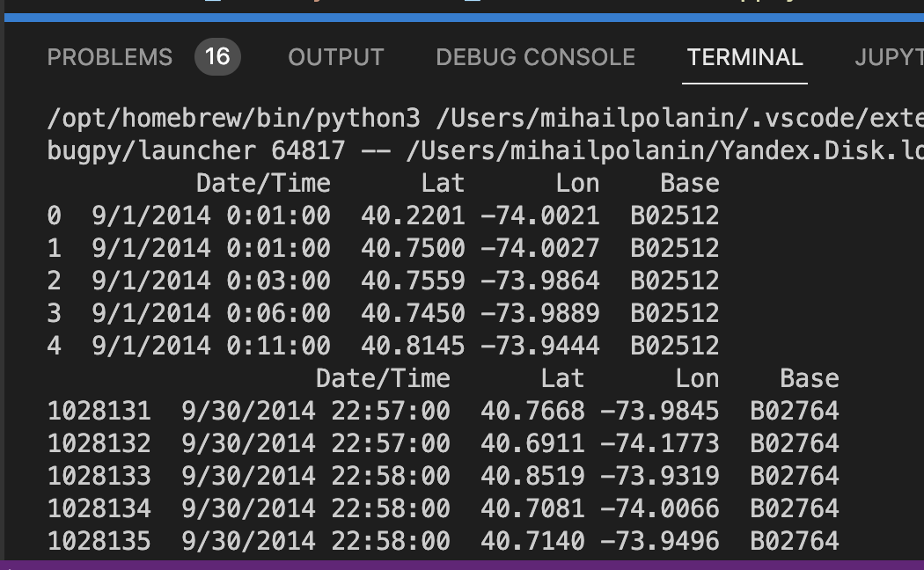Click latitude value 40.8519 in row 1028133
Image resolution: width=924 pixels, height=570 pixels.
532,476
